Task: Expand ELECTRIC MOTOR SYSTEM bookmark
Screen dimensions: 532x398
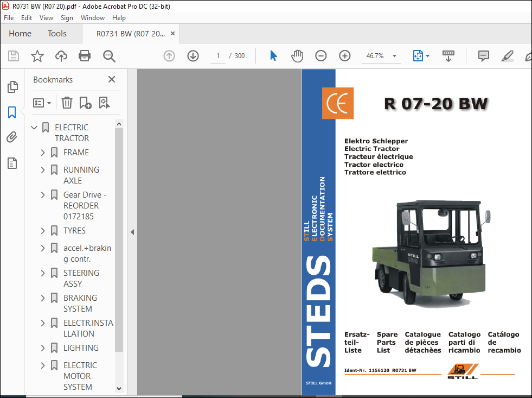Action: [43, 365]
